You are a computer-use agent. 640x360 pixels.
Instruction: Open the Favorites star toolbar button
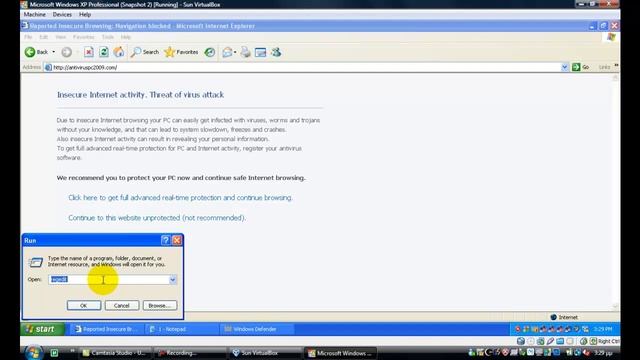click(x=181, y=52)
